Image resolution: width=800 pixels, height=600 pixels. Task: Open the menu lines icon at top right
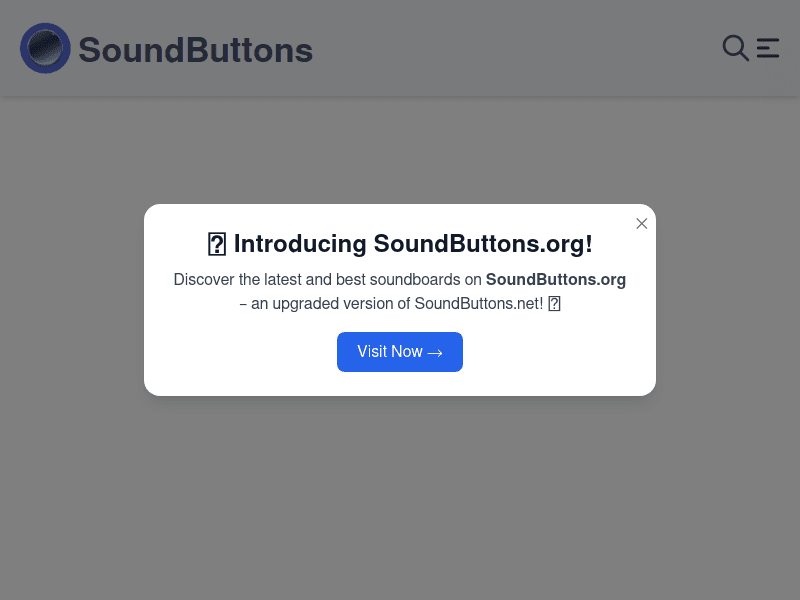tap(767, 47)
